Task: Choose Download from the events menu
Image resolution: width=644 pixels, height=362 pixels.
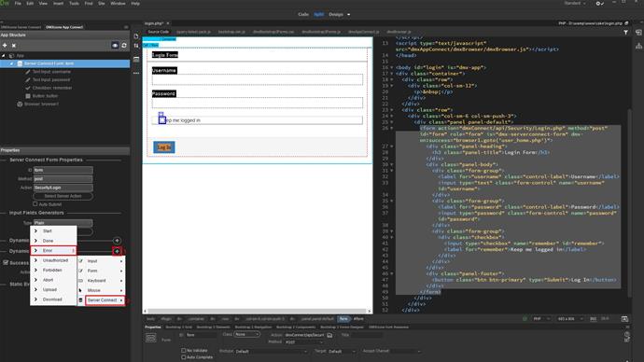Action: coord(53,299)
